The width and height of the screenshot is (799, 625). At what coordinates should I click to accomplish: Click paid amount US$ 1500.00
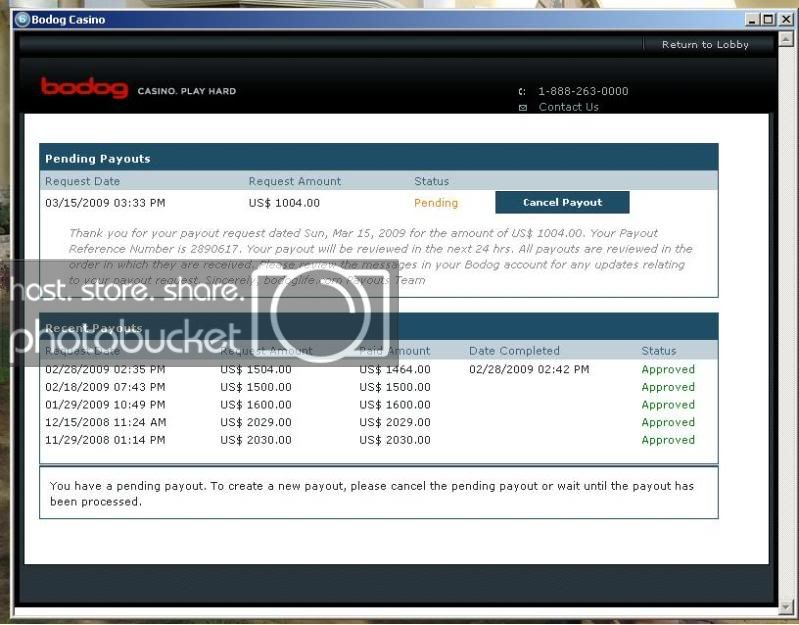pyautogui.click(x=395, y=387)
